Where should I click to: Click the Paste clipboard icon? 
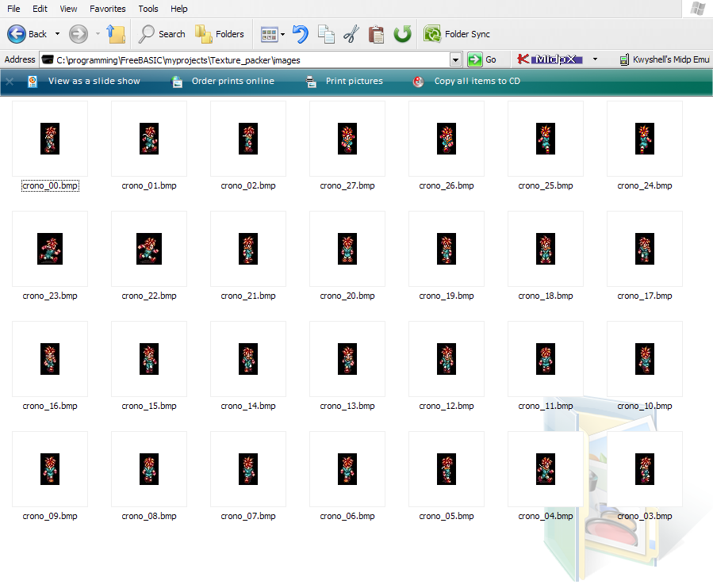[x=377, y=34]
